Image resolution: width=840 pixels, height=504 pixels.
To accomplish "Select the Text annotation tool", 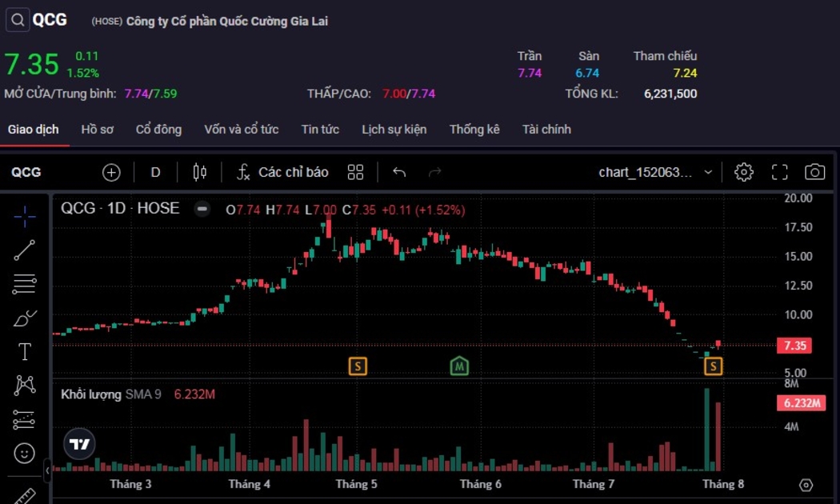I will click(25, 352).
